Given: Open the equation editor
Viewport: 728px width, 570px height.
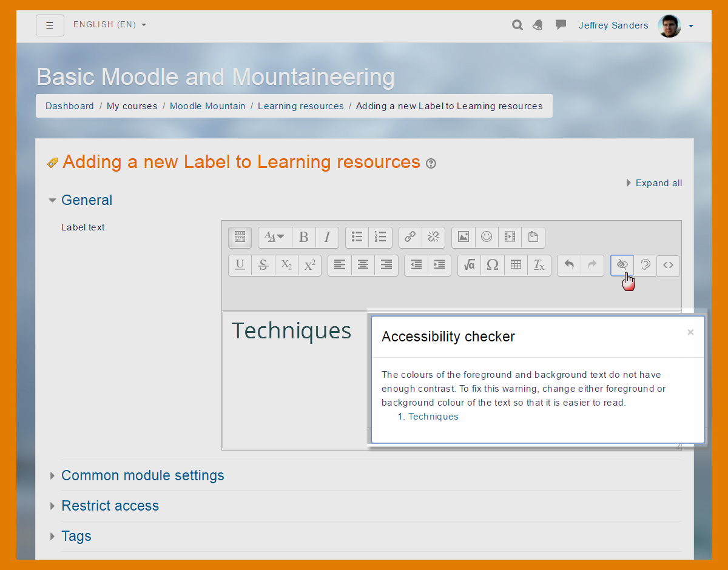Looking at the screenshot, I should 469,265.
